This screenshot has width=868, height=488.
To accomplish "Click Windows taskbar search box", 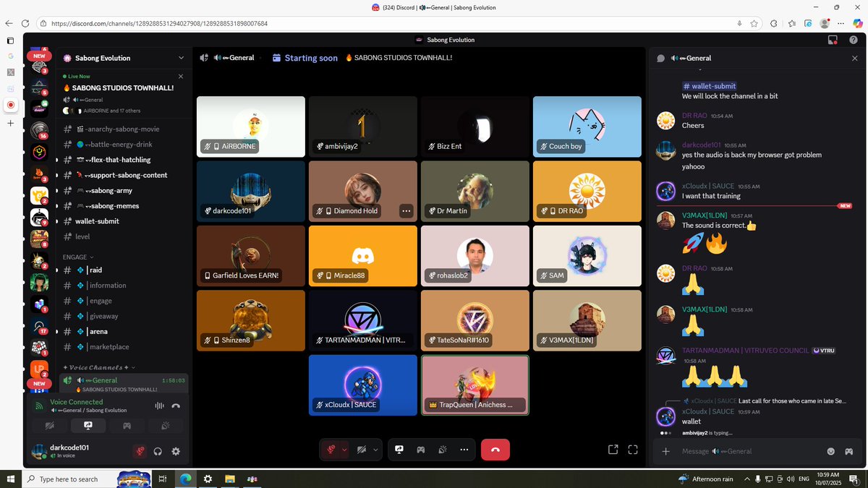I will (87, 479).
